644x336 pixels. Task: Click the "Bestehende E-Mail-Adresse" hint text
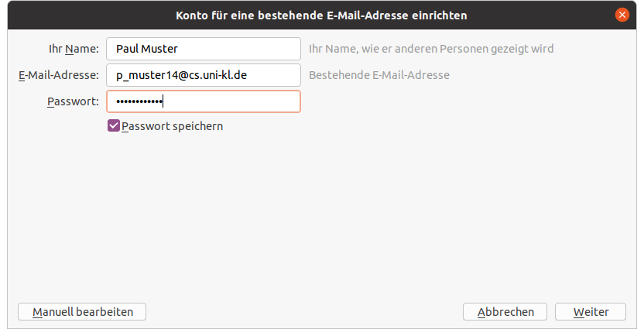tap(379, 75)
